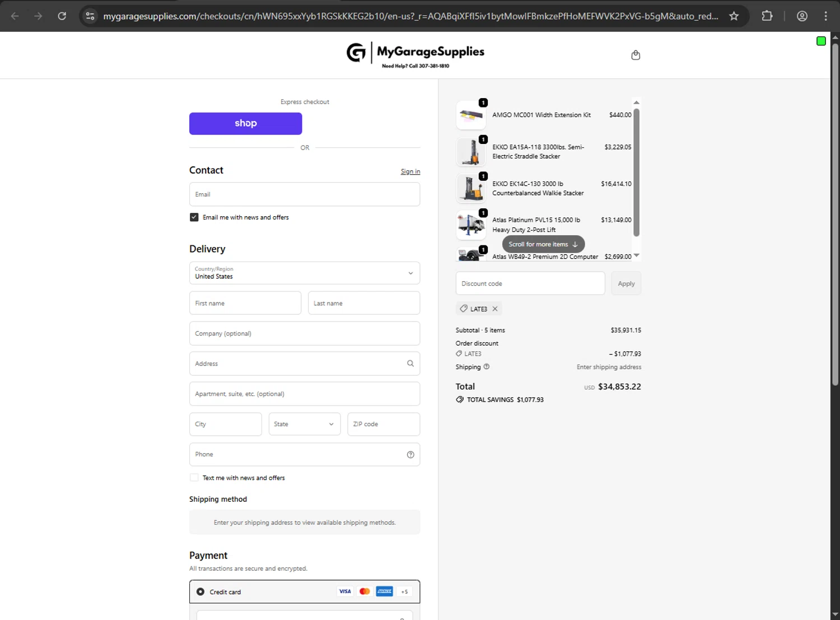The height and width of the screenshot is (620, 840).
Task: Open the Chrome three-dot menu
Action: click(x=825, y=16)
